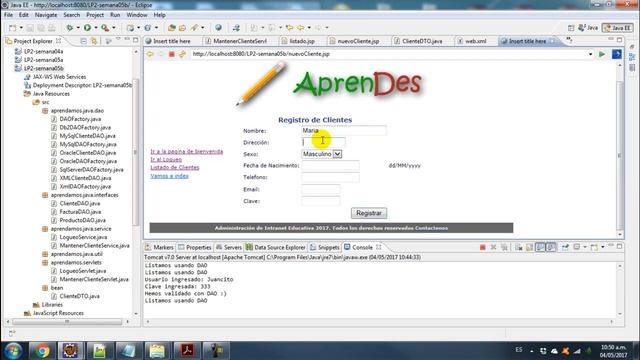The width and height of the screenshot is (640, 360).
Task: Pin the Console view
Action: [x=565, y=247]
